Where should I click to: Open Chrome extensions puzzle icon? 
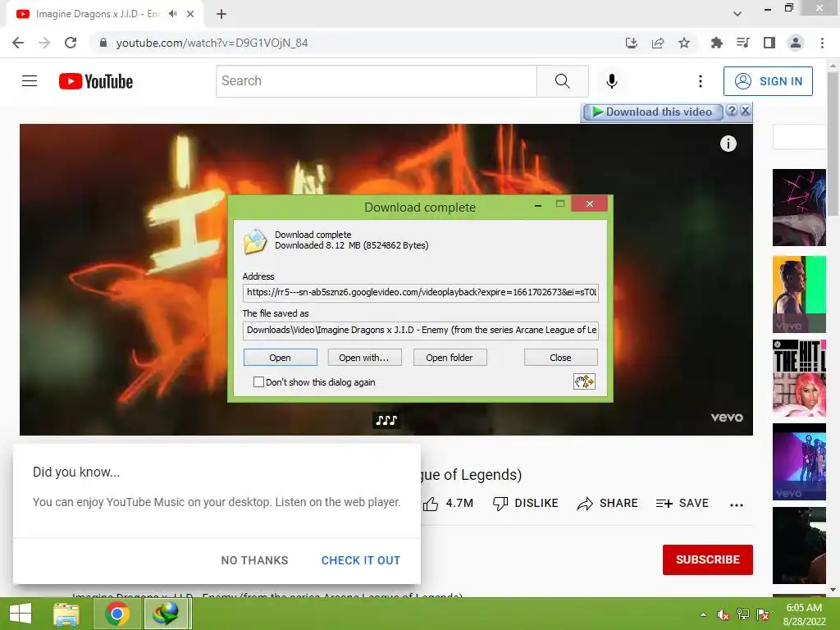716,43
